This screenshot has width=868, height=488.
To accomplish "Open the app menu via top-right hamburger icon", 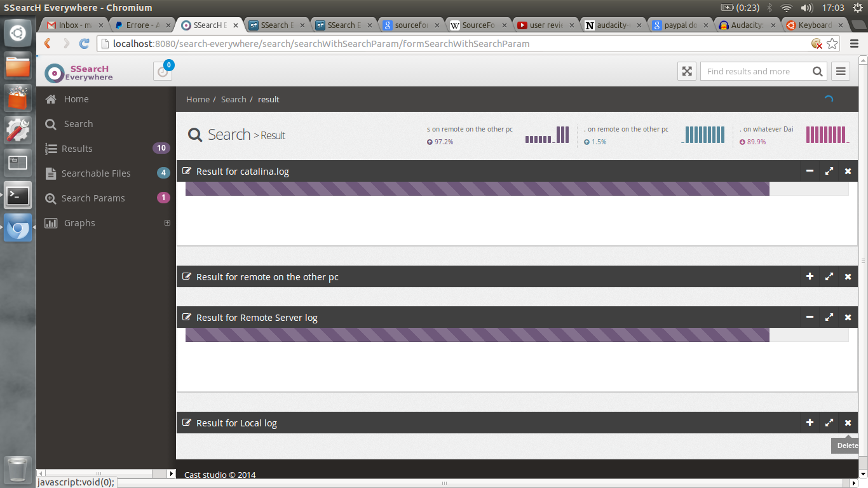I will pyautogui.click(x=840, y=71).
